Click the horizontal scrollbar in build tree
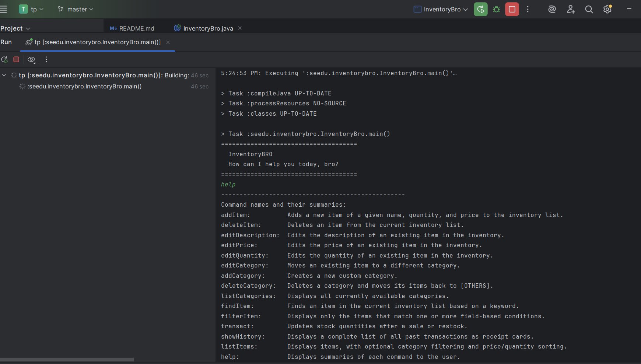641x364 pixels. [67, 360]
